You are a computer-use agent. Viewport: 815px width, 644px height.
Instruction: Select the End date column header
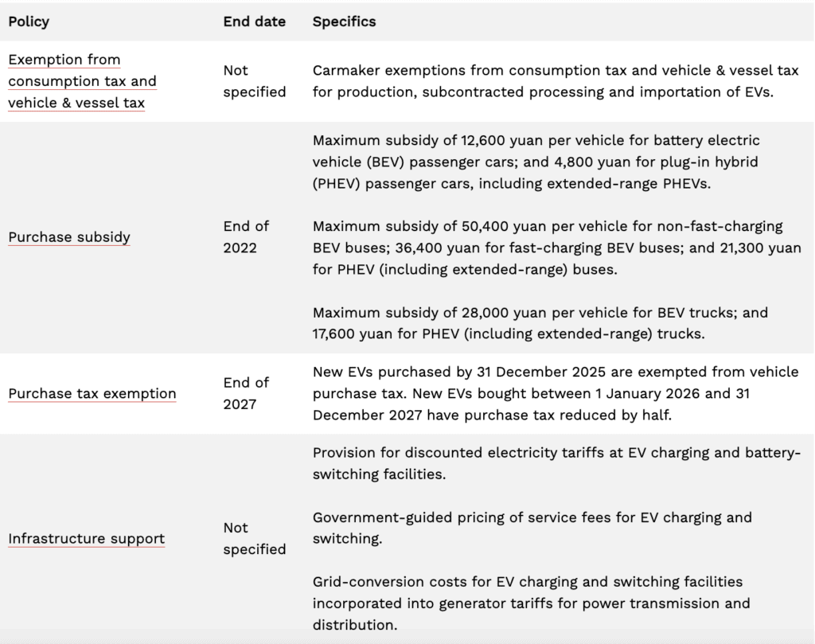(254, 21)
